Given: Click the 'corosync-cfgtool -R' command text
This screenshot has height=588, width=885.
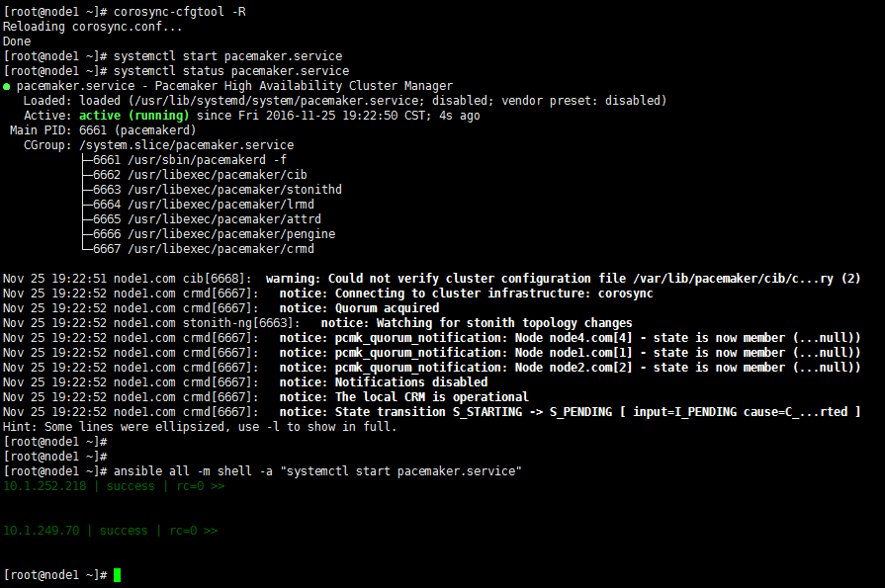Looking at the screenshot, I should click(x=180, y=12).
